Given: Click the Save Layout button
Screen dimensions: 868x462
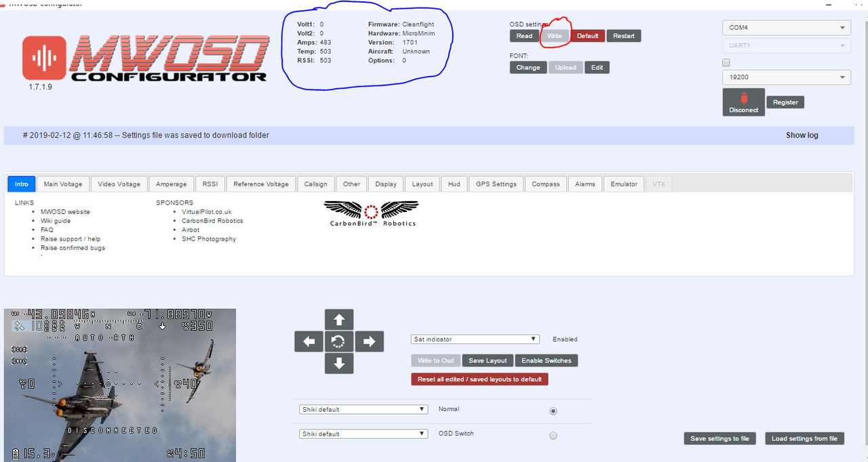Looking at the screenshot, I should coord(488,360).
